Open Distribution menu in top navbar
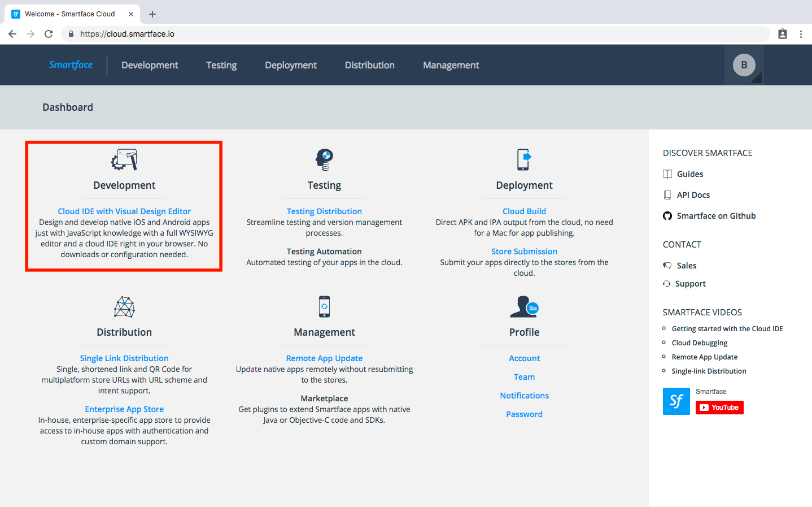The height and width of the screenshot is (507, 812). 370,65
